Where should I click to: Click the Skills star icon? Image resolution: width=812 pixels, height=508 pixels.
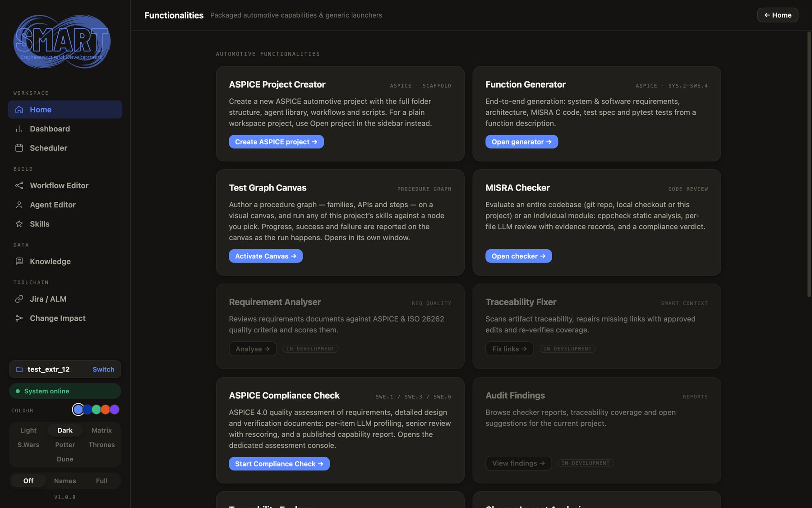click(19, 224)
